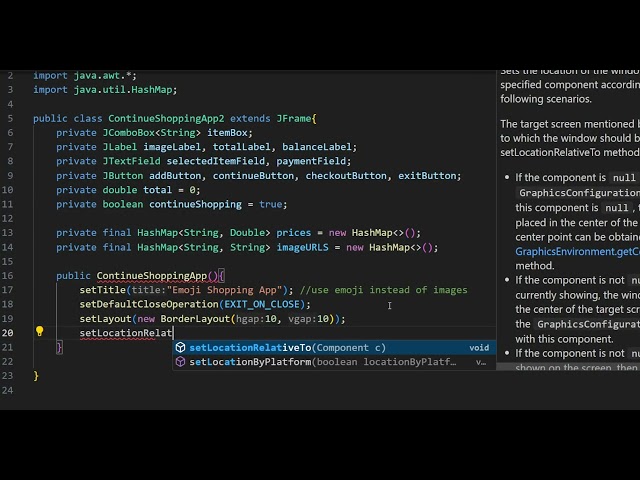Click line number 20 in the gutter

coord(7,333)
